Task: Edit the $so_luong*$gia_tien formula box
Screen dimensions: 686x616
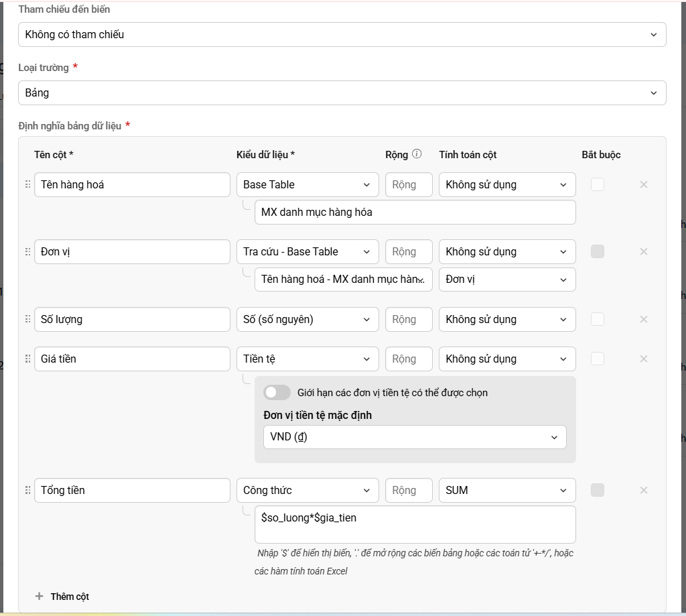Action: click(x=415, y=524)
